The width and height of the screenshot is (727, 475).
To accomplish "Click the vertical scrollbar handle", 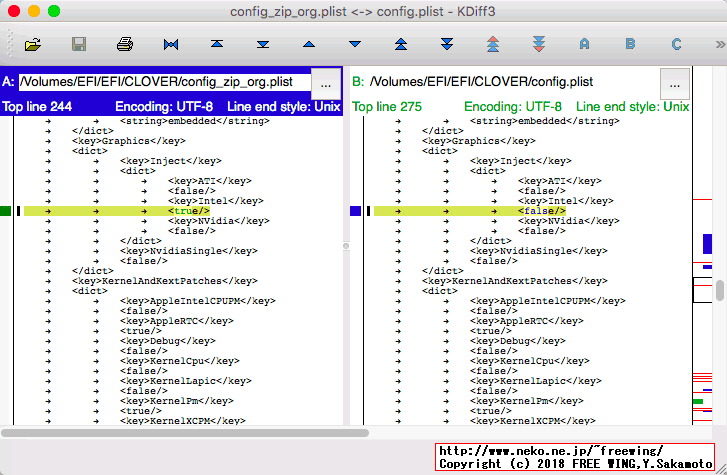I will (x=720, y=291).
